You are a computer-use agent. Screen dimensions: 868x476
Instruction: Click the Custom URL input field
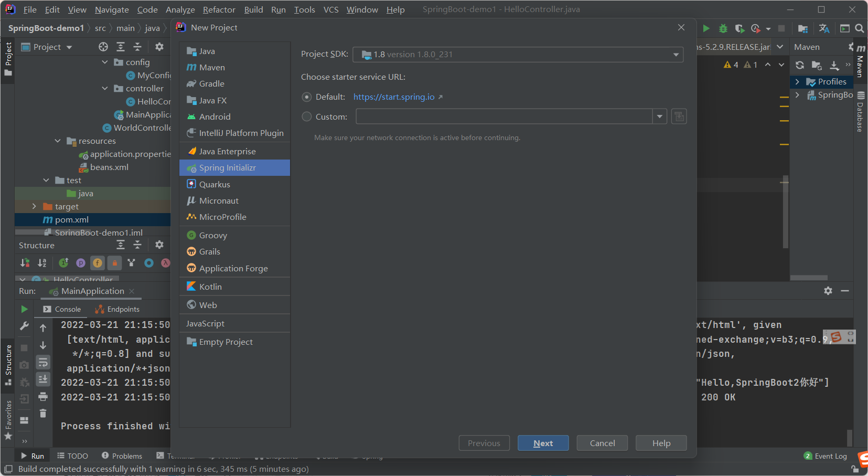[504, 117]
